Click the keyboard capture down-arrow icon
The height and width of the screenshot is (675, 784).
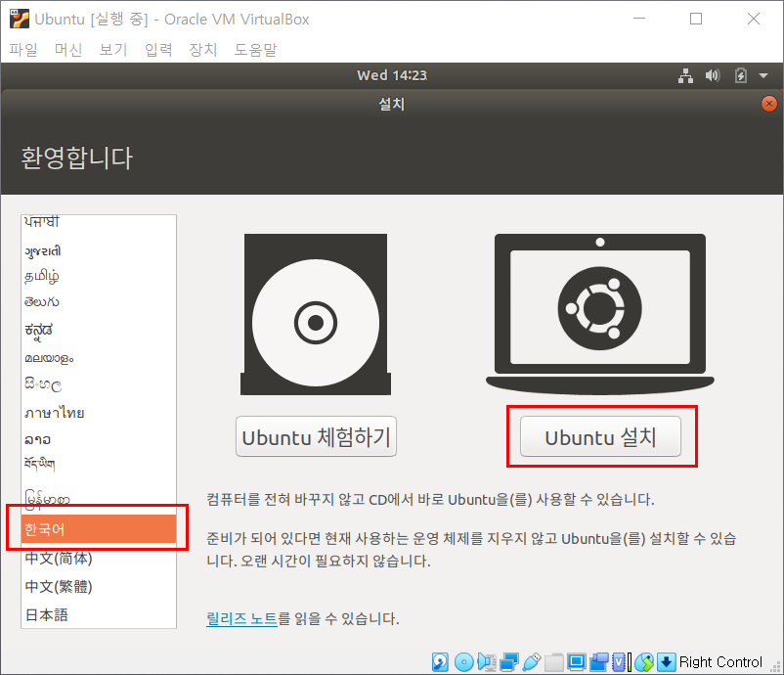click(x=666, y=662)
